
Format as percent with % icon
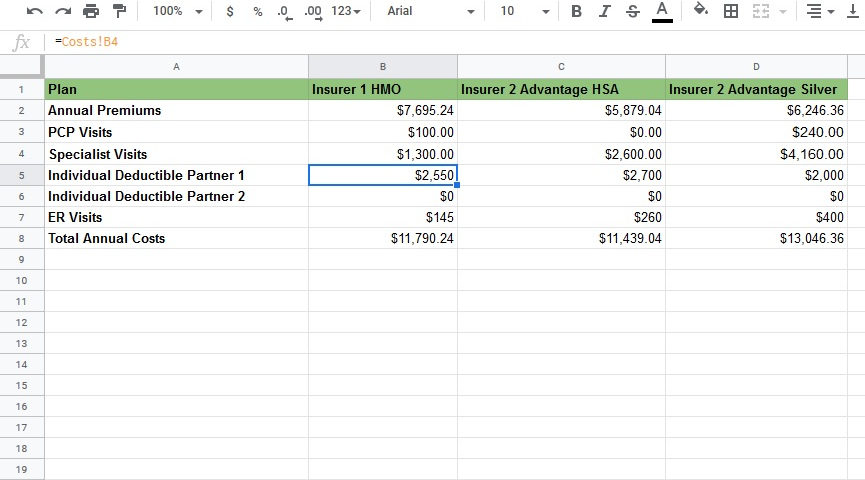click(x=258, y=11)
